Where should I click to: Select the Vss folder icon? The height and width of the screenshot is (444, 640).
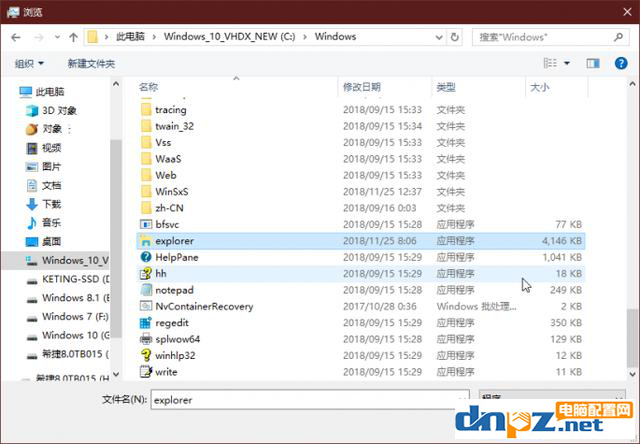[146, 142]
